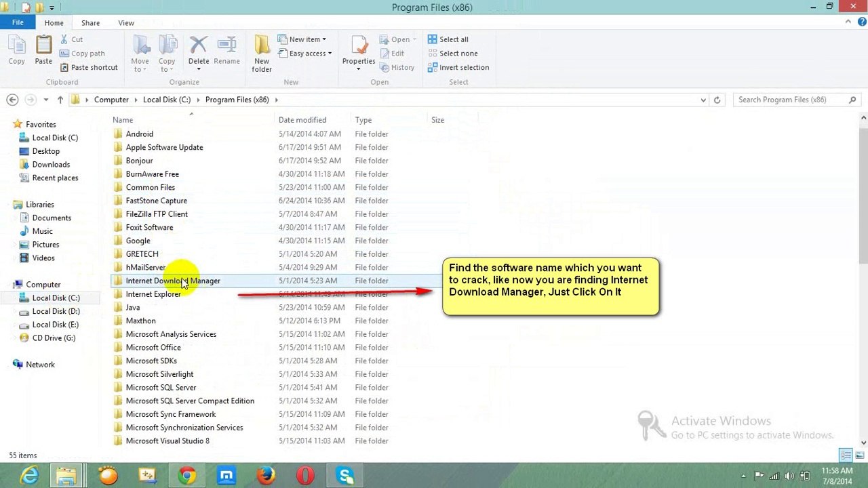Open Google Chrome from the taskbar
The image size is (868, 488).
[187, 476]
